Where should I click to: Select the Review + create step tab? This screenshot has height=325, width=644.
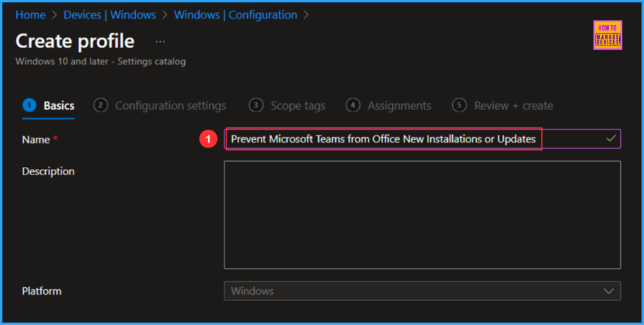pos(502,106)
